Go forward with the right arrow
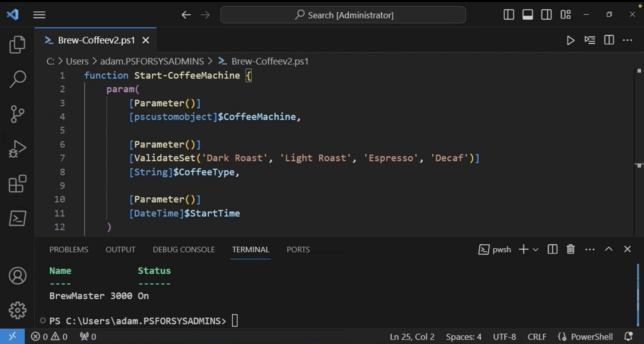 pos(205,15)
